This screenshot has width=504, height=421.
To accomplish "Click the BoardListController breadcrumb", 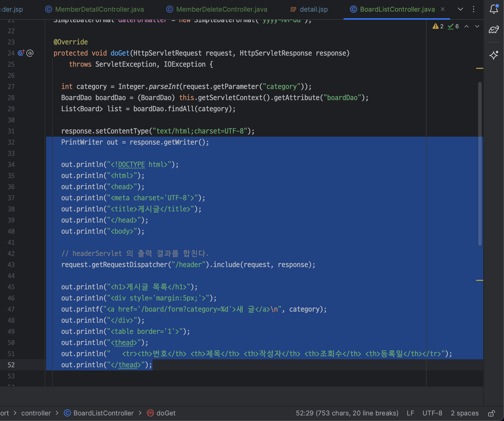I will [x=103, y=413].
